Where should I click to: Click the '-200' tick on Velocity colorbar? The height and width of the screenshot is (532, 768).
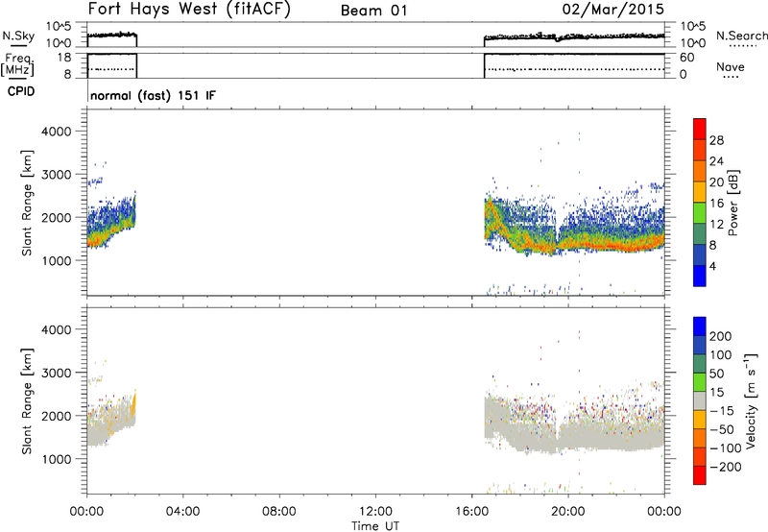click(726, 467)
